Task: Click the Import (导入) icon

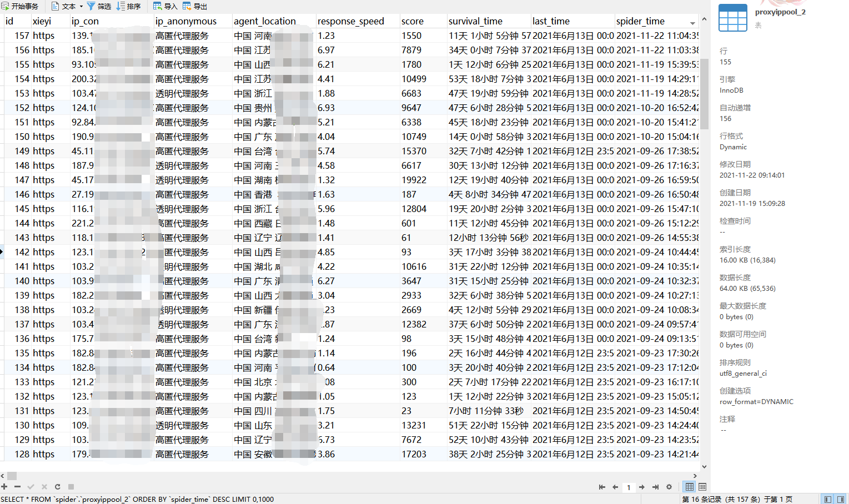Action: (158, 6)
